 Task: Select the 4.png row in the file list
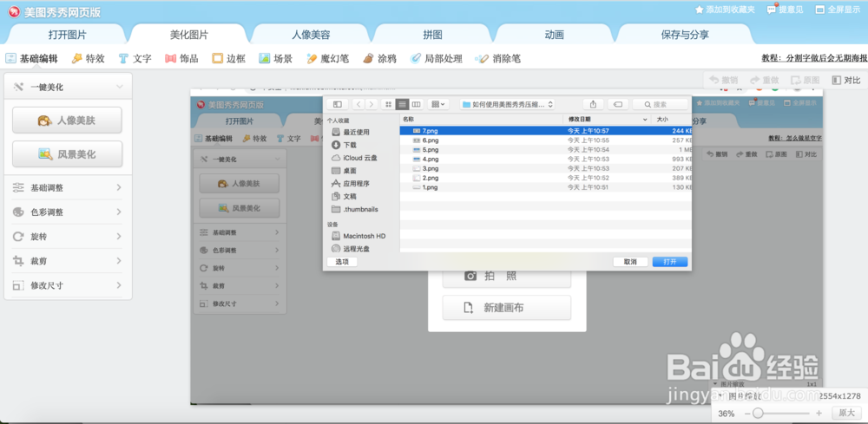pos(546,160)
